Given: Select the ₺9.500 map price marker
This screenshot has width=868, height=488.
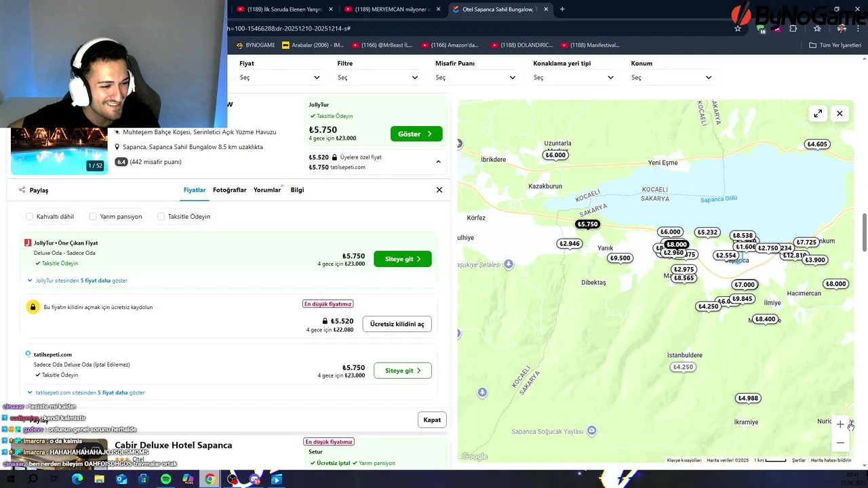Looking at the screenshot, I should [x=620, y=258].
